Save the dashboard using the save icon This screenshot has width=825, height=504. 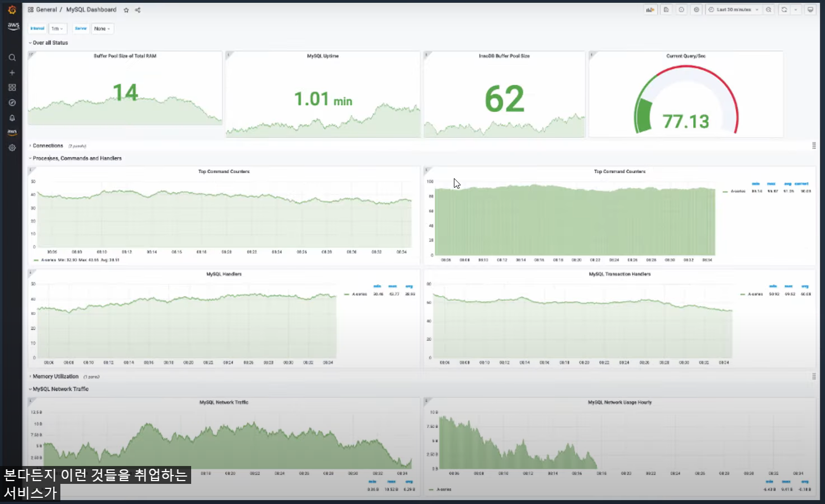click(x=666, y=9)
